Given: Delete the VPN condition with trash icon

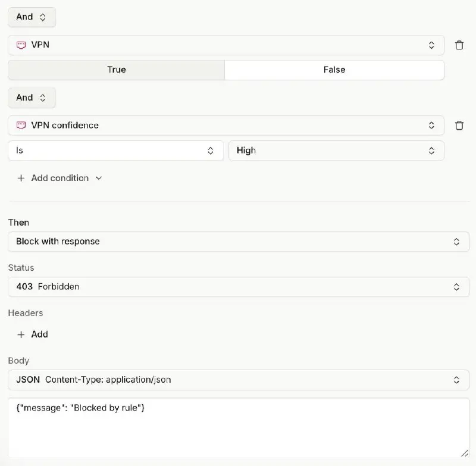Looking at the screenshot, I should [459, 45].
